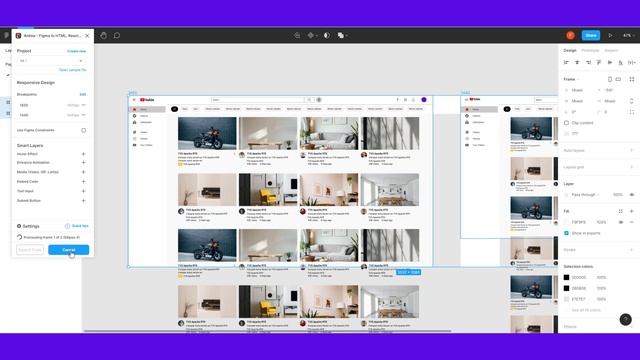Click the Present play icon
The width and height of the screenshot is (640, 360).
610,36
